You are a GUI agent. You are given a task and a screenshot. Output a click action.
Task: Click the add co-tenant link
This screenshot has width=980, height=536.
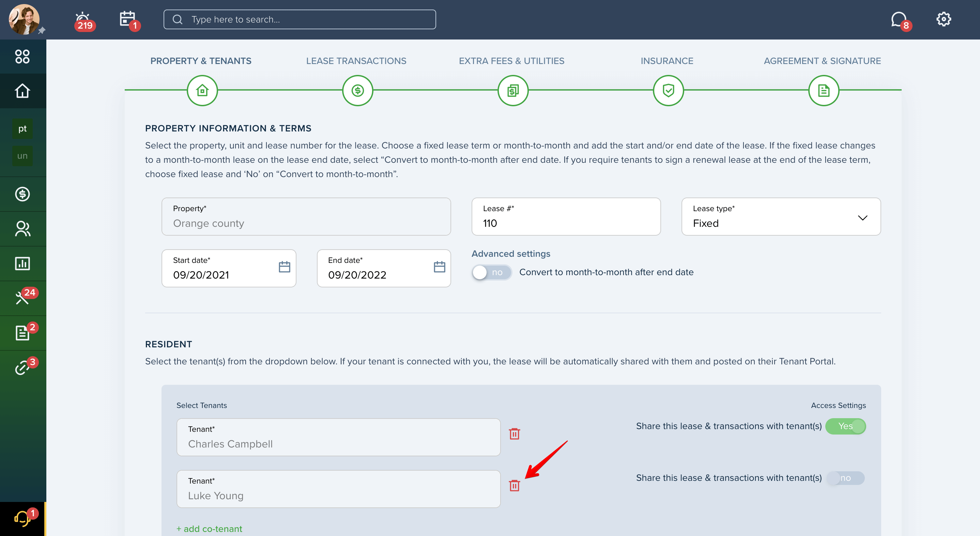[x=209, y=529]
